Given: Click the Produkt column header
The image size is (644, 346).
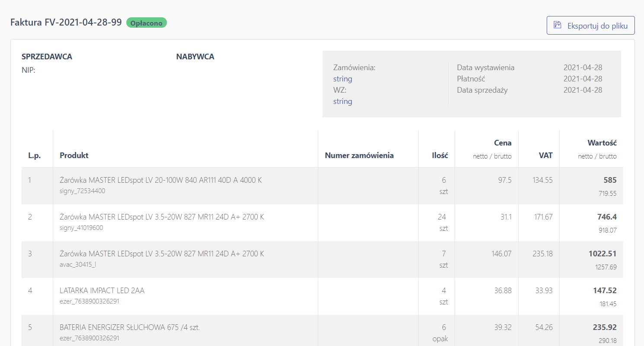Looking at the screenshot, I should [x=74, y=155].
